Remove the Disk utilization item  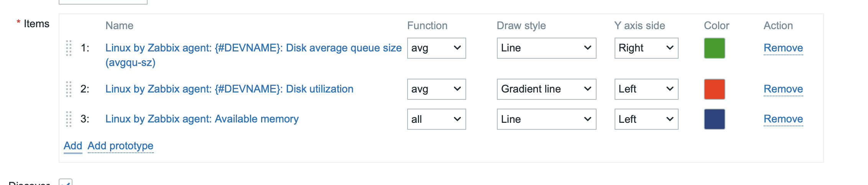[783, 89]
